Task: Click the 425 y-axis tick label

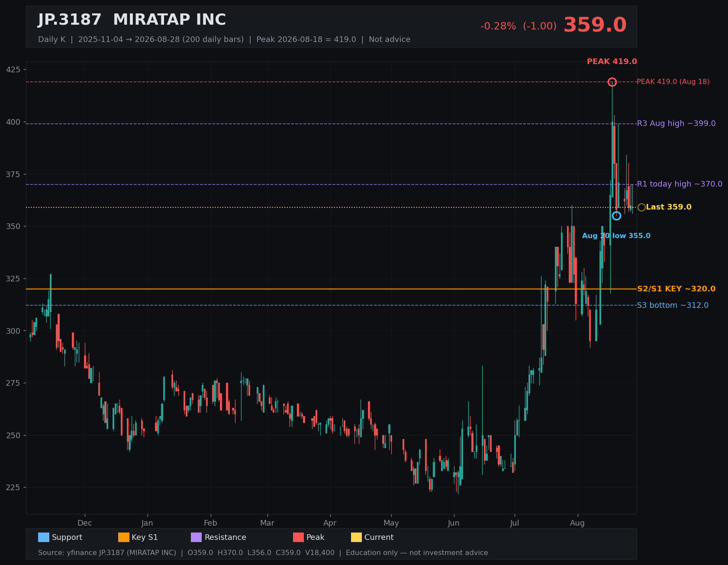Action: click(13, 70)
